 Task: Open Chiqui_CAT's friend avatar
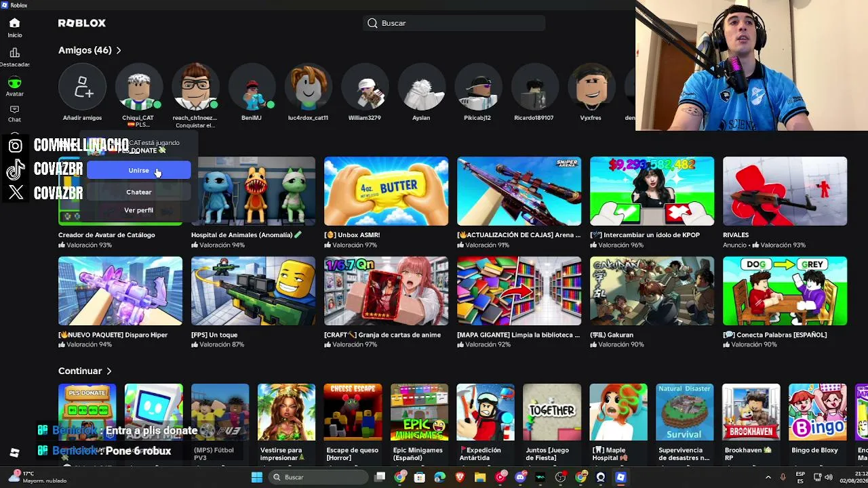(138, 87)
